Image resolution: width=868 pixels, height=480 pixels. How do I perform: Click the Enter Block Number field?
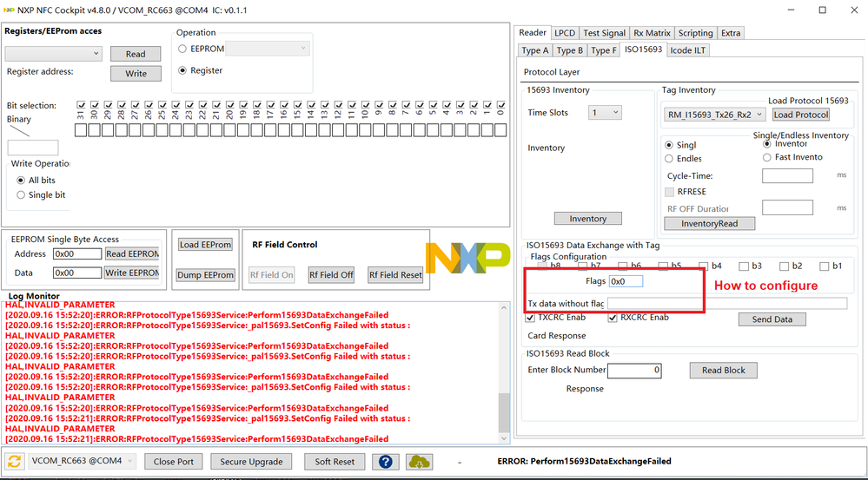[x=634, y=370]
